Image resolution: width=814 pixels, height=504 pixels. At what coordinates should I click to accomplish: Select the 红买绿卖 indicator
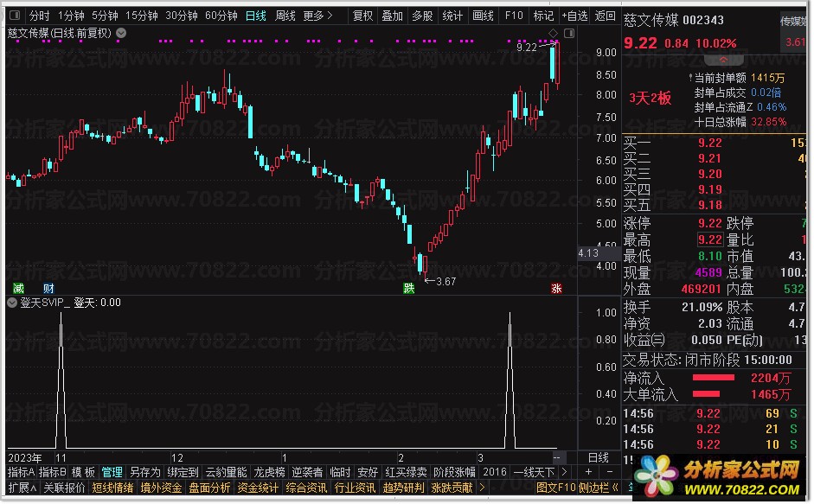406,472
